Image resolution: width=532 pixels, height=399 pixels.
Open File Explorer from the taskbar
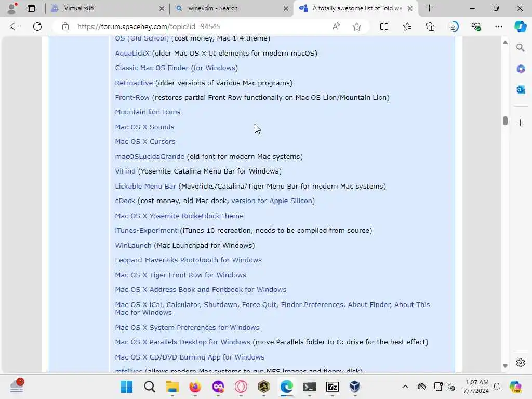point(172,387)
